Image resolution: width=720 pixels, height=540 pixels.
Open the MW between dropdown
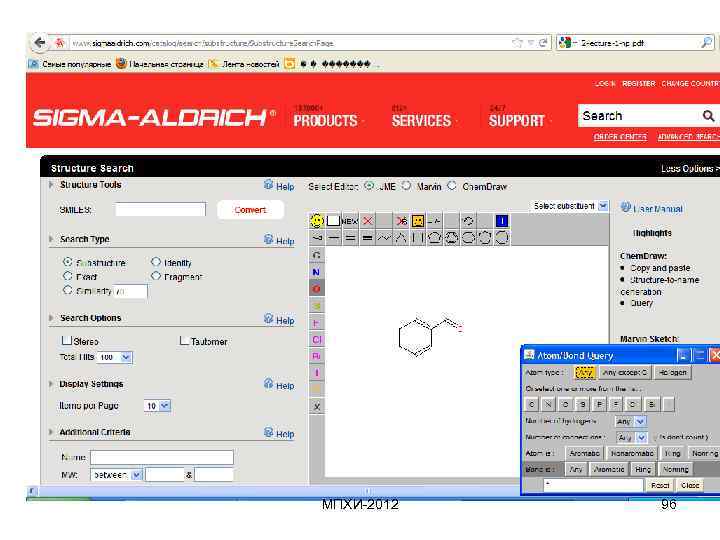click(x=136, y=475)
